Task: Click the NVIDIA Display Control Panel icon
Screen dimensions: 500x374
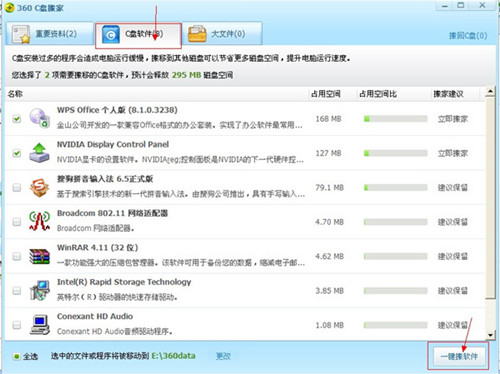Action: point(39,153)
